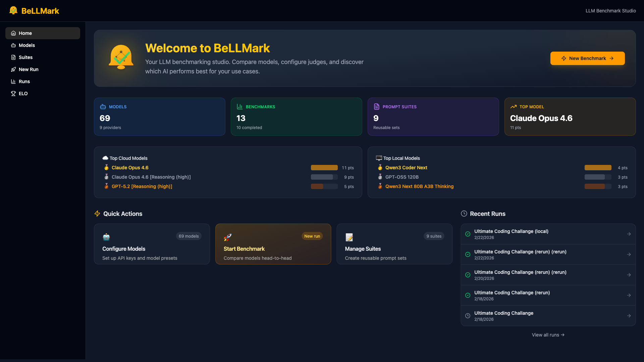Click the Runs bar-chart icon in the sidebar
The width and height of the screenshot is (644, 362).
pos(13,81)
